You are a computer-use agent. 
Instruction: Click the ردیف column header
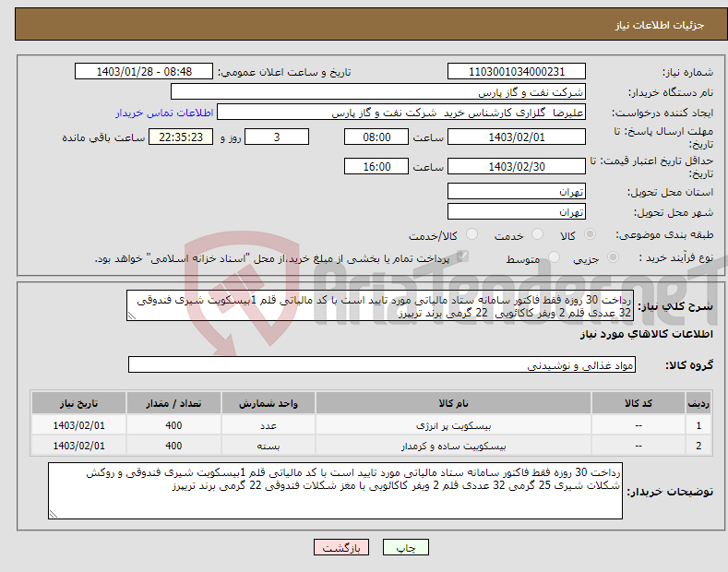tap(698, 403)
